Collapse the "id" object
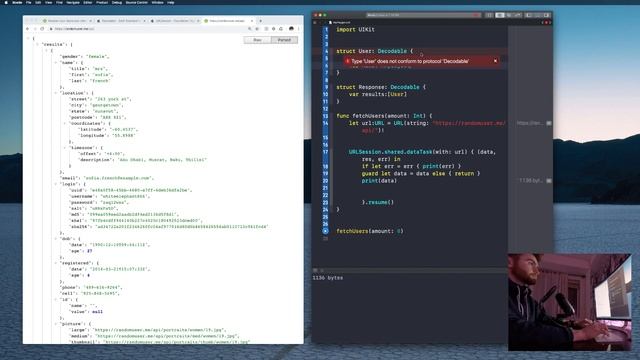The height and width of the screenshot is (360, 640). pos(56,300)
